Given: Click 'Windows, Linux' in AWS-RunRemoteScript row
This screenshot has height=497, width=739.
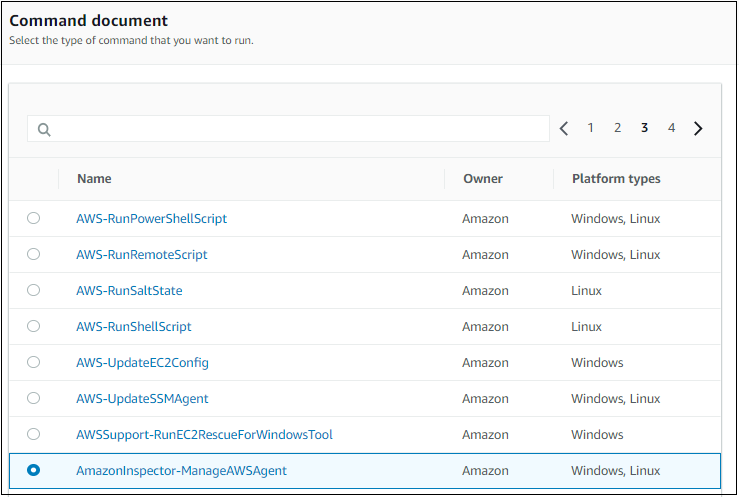Looking at the screenshot, I should (x=616, y=255).
